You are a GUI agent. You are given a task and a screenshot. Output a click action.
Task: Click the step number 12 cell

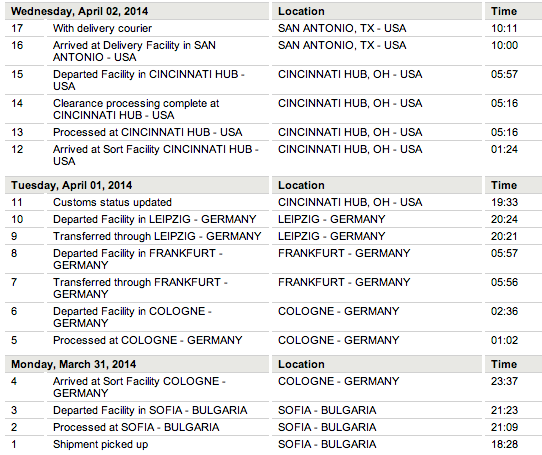coord(17,149)
